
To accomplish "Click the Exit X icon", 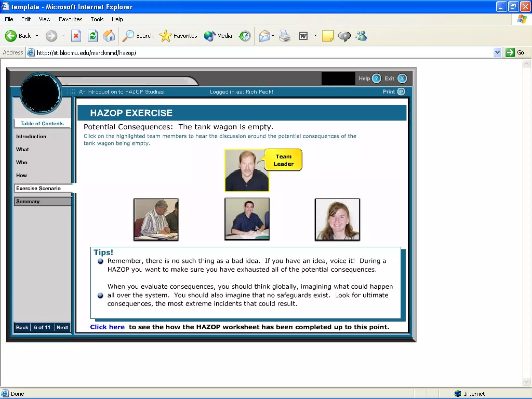I will (x=402, y=78).
